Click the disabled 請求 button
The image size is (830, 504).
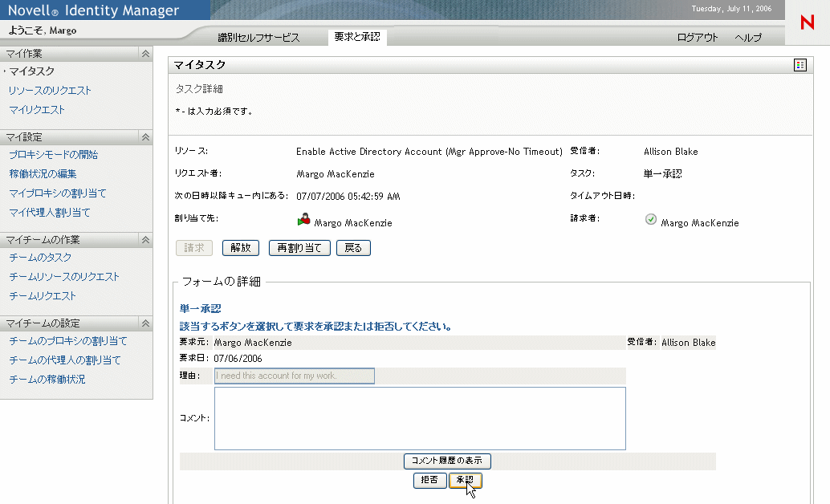(x=194, y=248)
